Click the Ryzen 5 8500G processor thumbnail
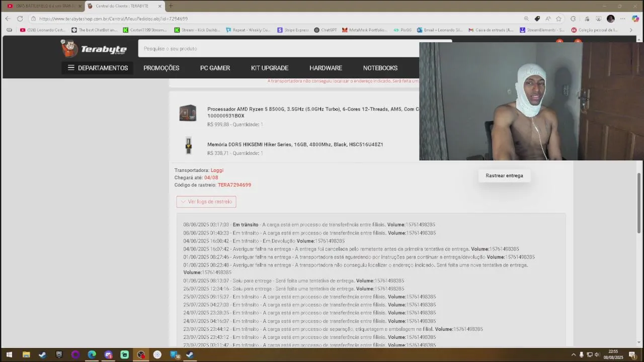The width and height of the screenshot is (644, 362). point(188,113)
